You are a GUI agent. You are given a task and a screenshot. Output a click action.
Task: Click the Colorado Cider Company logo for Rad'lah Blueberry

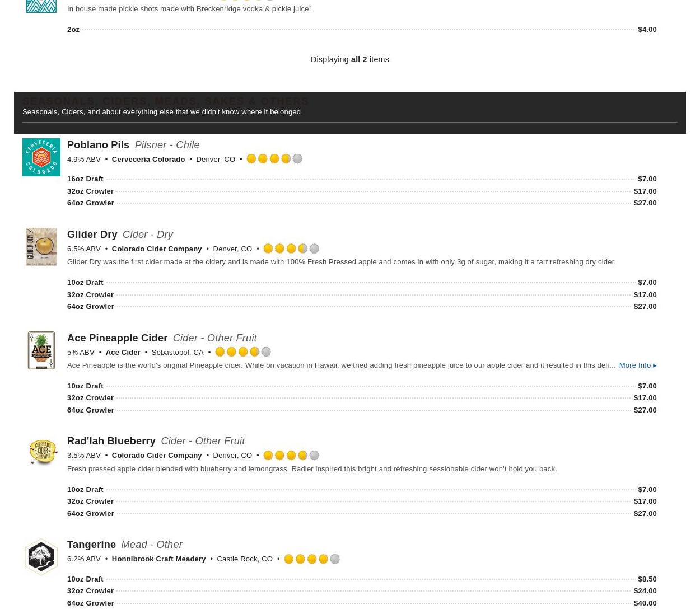(x=41, y=452)
